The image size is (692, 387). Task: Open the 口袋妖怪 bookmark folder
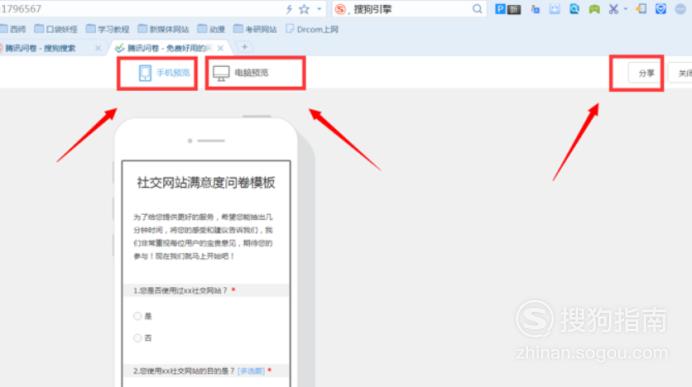point(56,29)
